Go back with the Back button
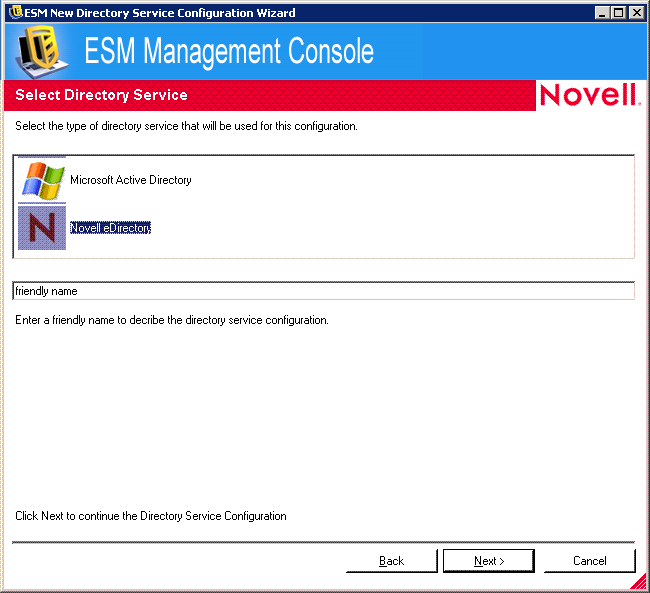 coord(392,561)
